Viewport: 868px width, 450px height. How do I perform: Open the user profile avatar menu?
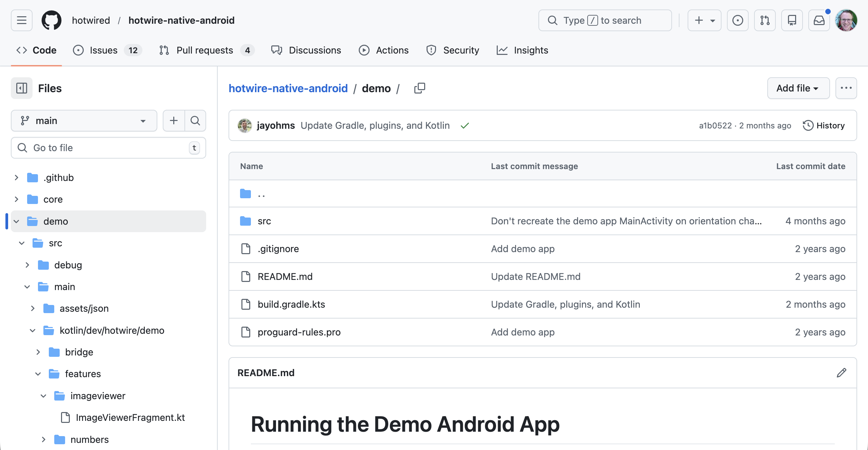pyautogui.click(x=846, y=20)
